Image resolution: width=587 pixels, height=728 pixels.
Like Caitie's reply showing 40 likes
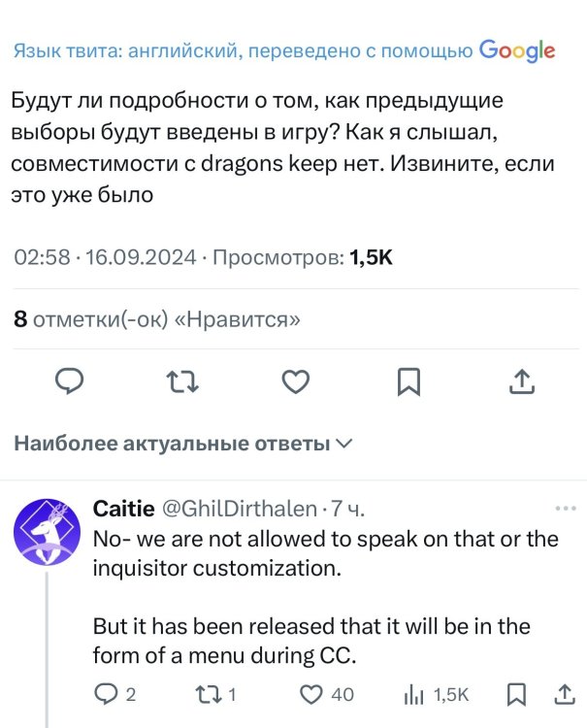coord(310,694)
